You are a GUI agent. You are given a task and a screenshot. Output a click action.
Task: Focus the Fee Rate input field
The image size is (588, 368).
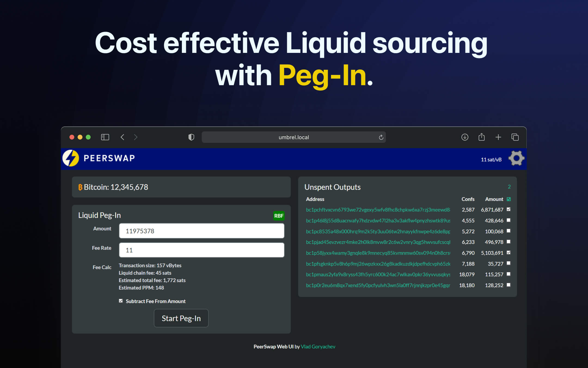pos(201,250)
